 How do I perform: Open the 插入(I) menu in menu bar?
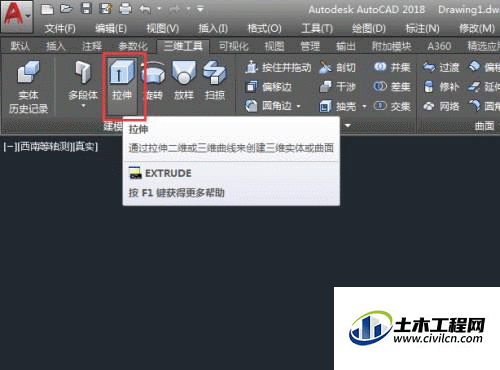pyautogui.click(x=213, y=29)
